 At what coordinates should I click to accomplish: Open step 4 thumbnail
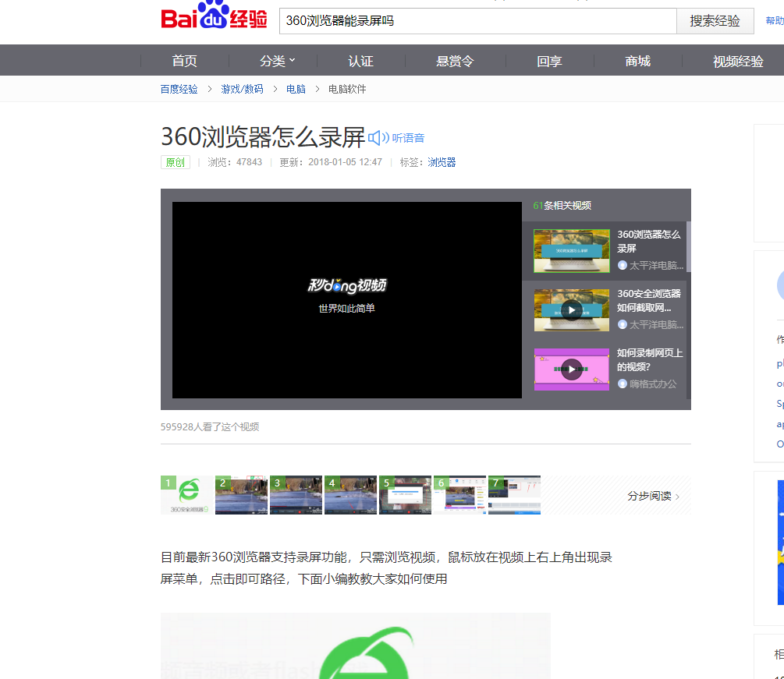click(x=350, y=495)
